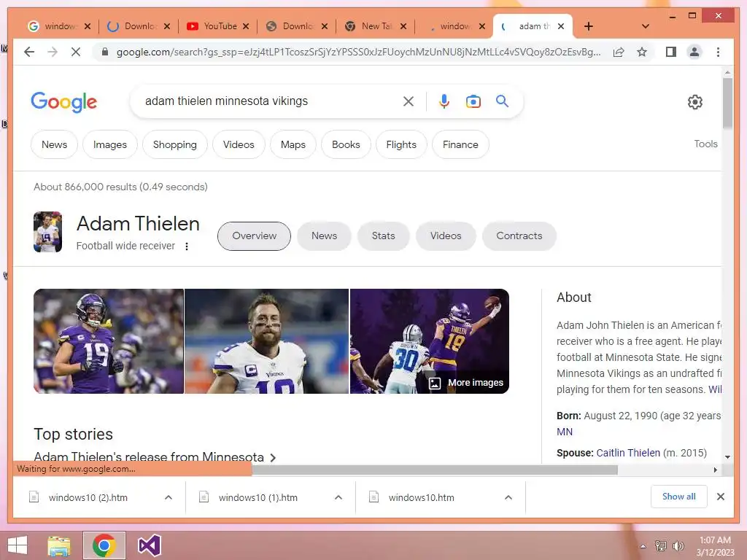
Task: Close the YouTube tab
Action: click(246, 26)
